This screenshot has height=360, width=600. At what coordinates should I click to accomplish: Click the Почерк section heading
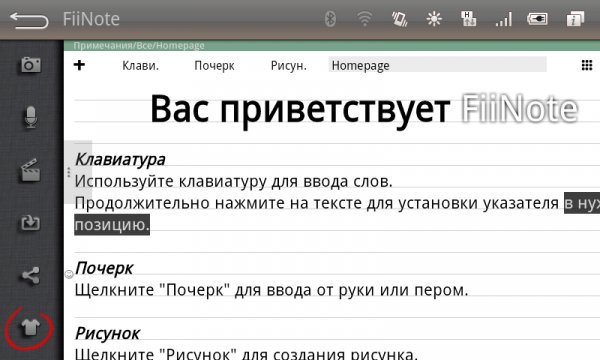coord(104,269)
